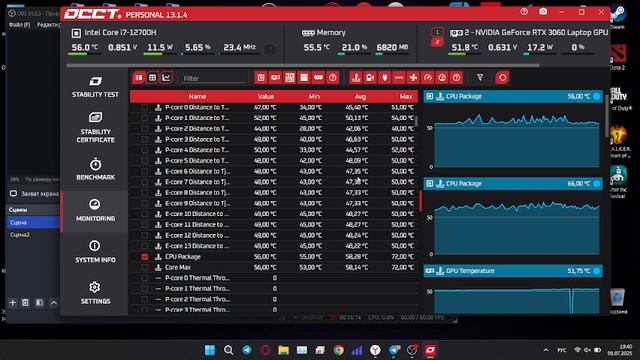Viewport: 640px width, 360px height.
Task: Sort table by Value column
Action: pos(266,97)
